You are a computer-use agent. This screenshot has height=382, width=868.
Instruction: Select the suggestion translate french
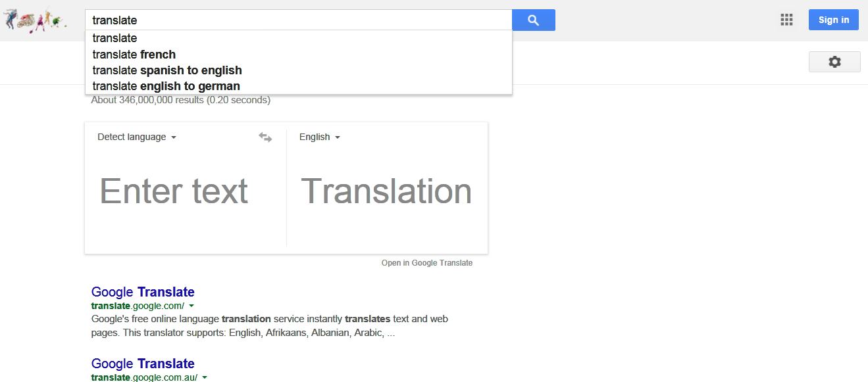click(134, 55)
